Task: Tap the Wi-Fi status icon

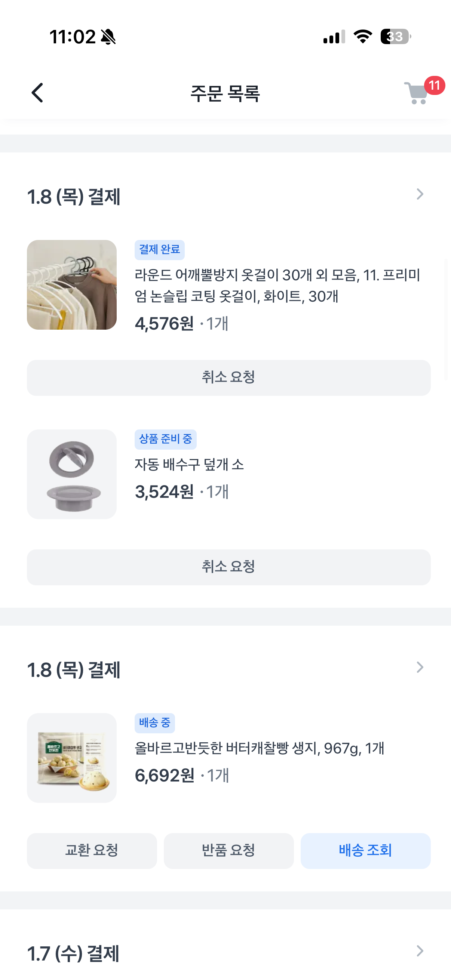Action: coord(363,37)
